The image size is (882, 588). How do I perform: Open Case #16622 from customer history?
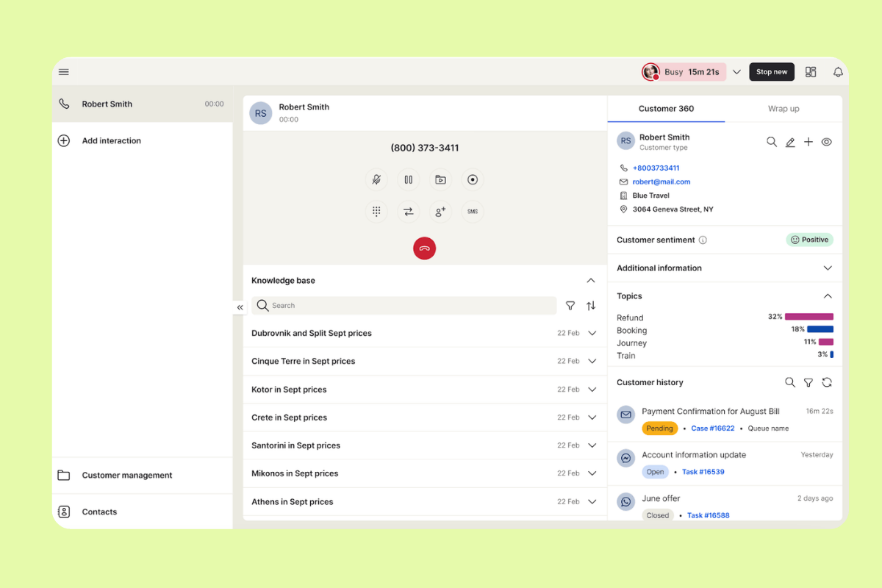[712, 428]
